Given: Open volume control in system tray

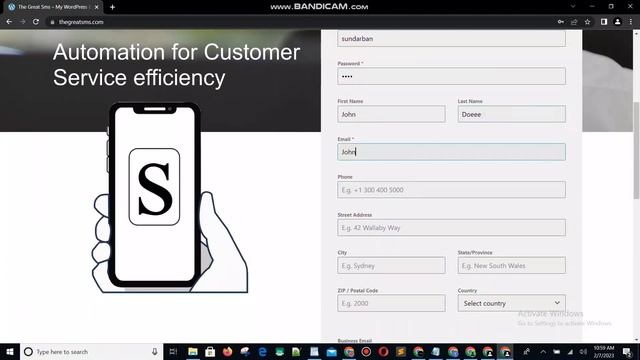Looking at the screenshot, I should click(x=583, y=351).
